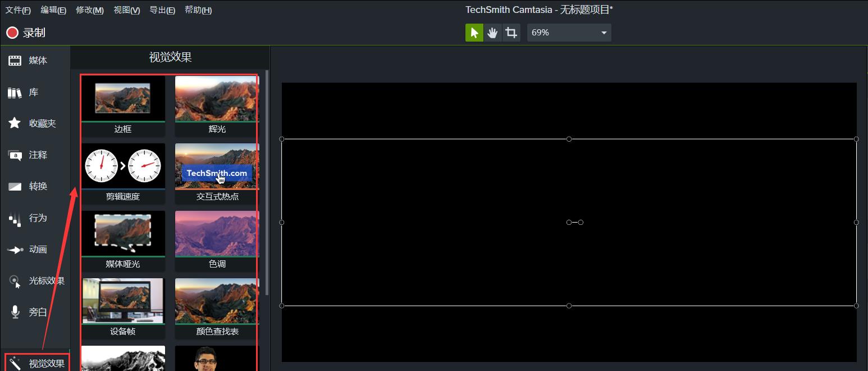Select the hand pan tool
This screenshot has width=868, height=371.
[492, 33]
